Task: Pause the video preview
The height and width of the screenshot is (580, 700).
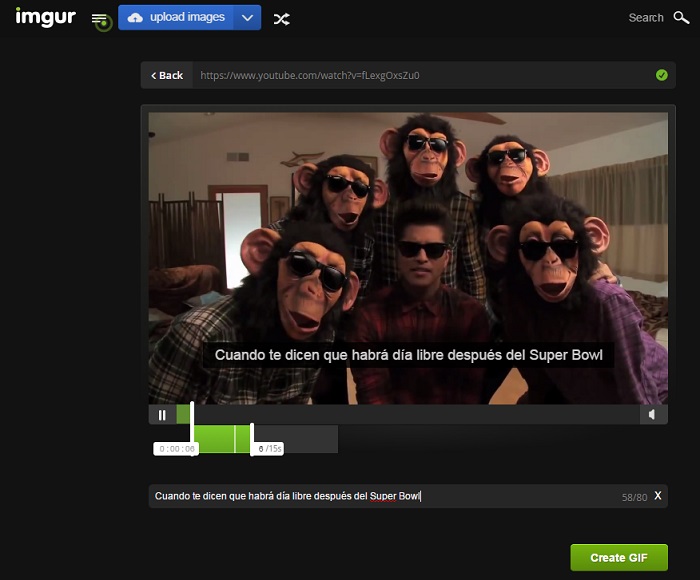Action: [162, 415]
